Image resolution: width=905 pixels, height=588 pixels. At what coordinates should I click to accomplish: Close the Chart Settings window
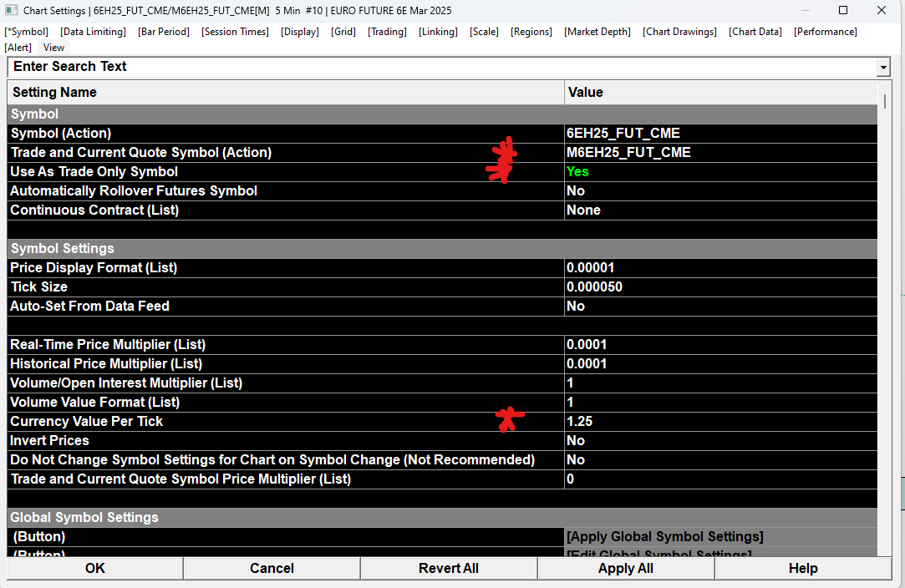(x=882, y=10)
